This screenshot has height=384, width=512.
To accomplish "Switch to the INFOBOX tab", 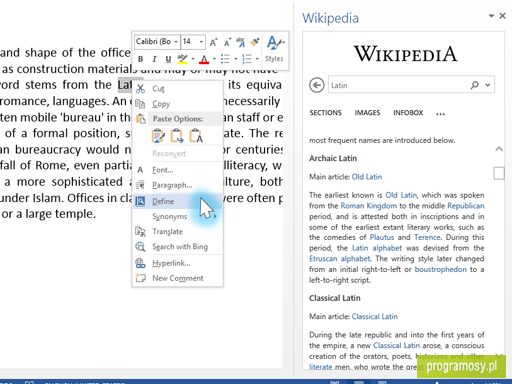I will pos(408,113).
